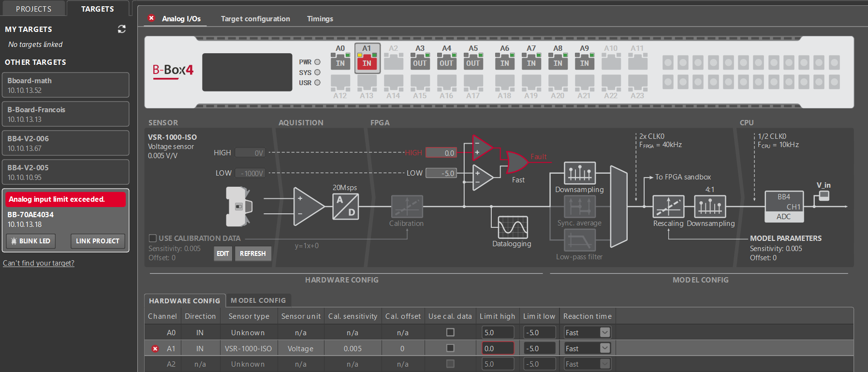Viewport: 868px width, 372px height.
Task: Toggle Use cal. data for channel A1
Action: click(x=450, y=348)
